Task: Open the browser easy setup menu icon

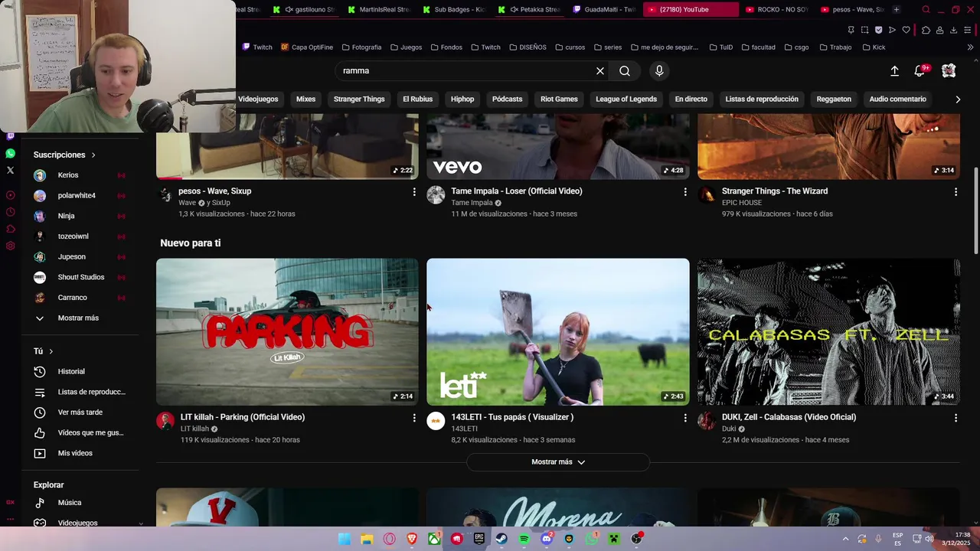Action: click(x=968, y=30)
